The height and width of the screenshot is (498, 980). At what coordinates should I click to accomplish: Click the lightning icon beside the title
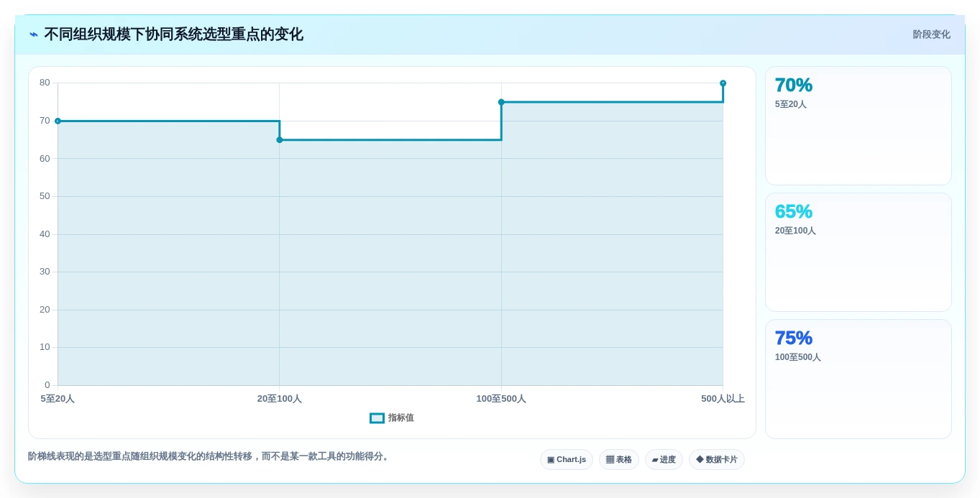(x=34, y=34)
